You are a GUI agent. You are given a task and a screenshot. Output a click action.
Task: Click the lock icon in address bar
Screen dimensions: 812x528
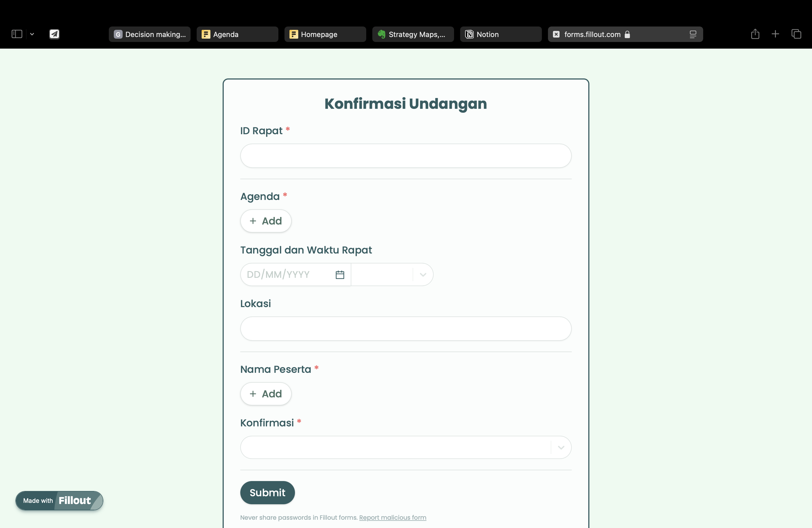click(627, 34)
